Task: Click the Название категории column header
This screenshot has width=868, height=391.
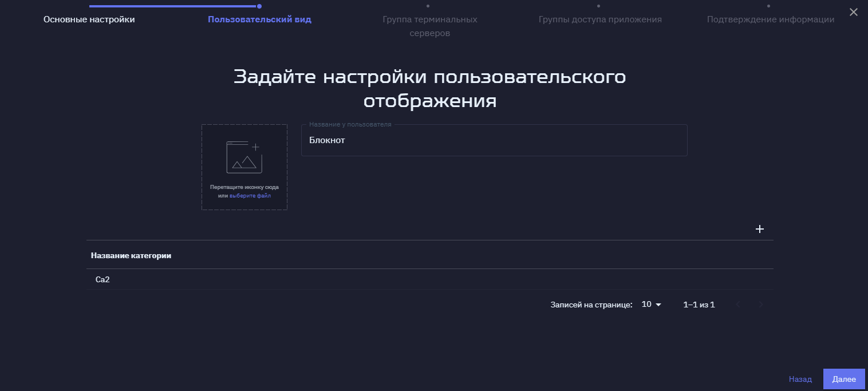Action: (x=131, y=255)
